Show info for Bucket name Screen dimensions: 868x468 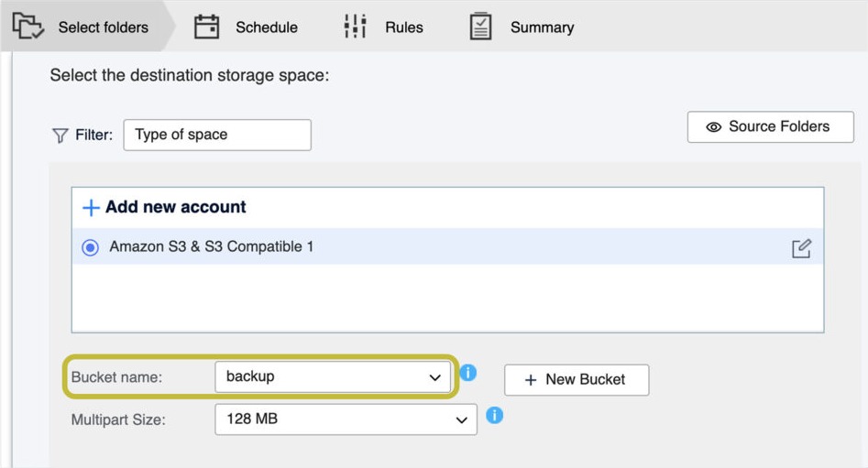coord(467,373)
